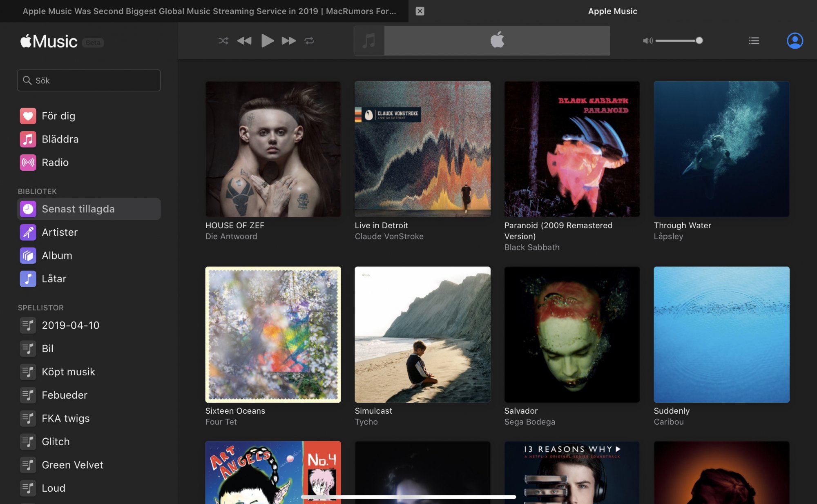Open the FKA twigs playlist
This screenshot has width=817, height=504.
89,419
